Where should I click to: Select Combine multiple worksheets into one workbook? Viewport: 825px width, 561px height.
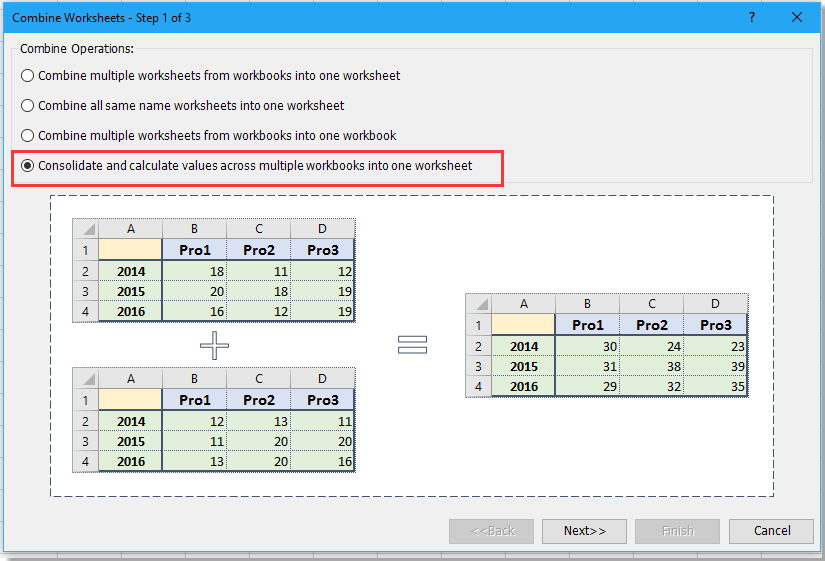28,135
